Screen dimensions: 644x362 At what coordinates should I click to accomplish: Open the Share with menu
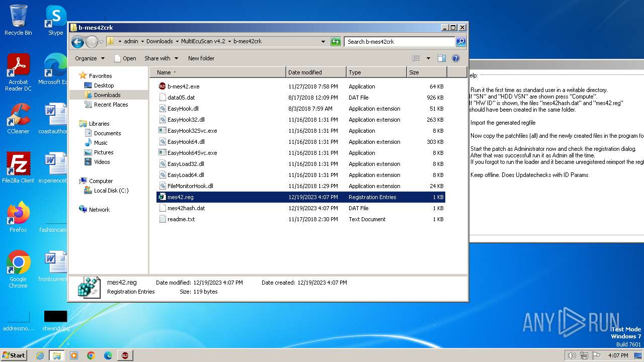click(x=161, y=58)
